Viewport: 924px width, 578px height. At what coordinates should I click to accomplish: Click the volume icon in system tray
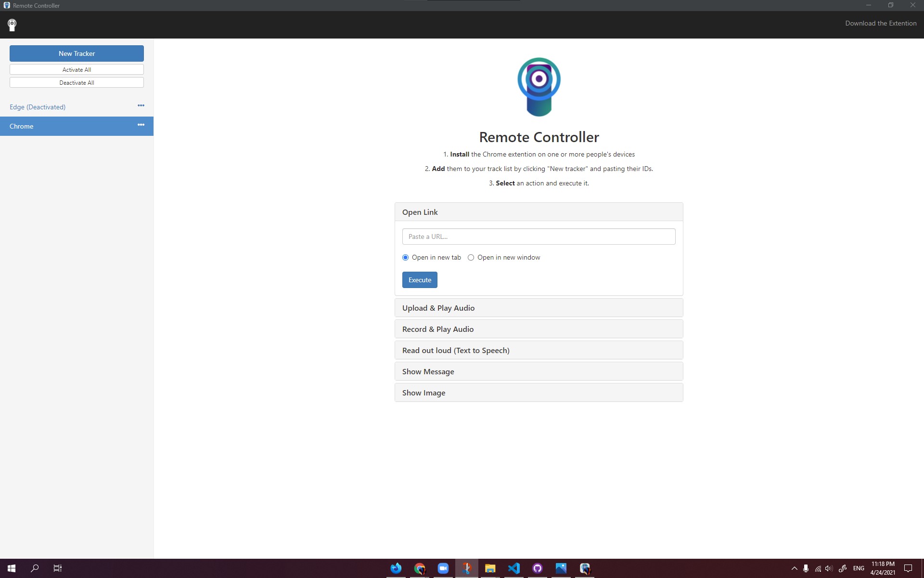pyautogui.click(x=829, y=568)
